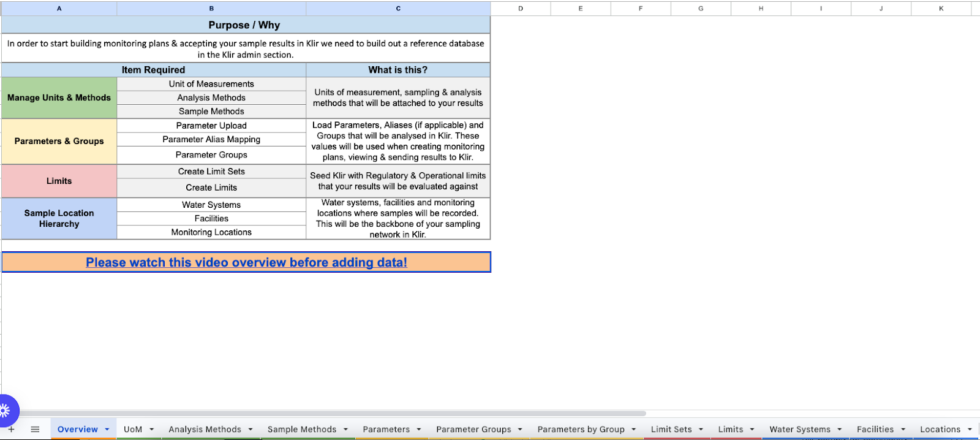
Task: Select column I header
Action: pyautogui.click(x=821, y=9)
